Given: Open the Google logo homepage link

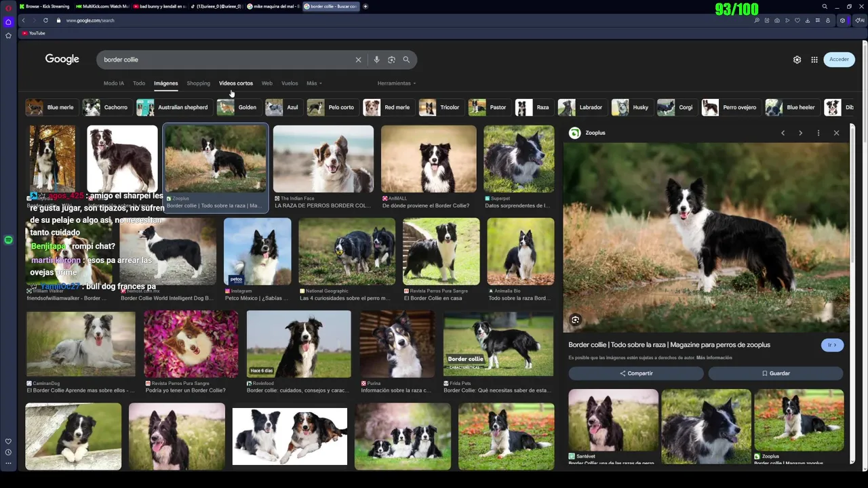Looking at the screenshot, I should pos(62,60).
